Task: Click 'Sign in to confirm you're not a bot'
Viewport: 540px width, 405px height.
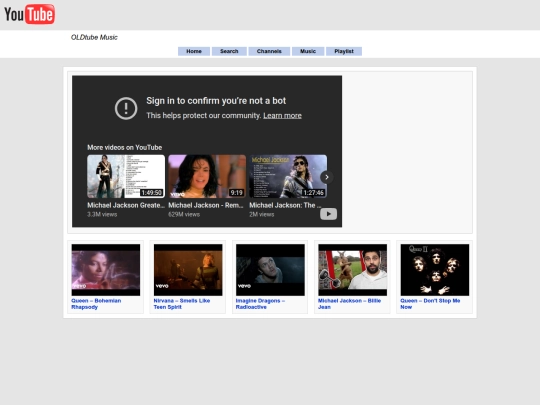Action: 216,101
